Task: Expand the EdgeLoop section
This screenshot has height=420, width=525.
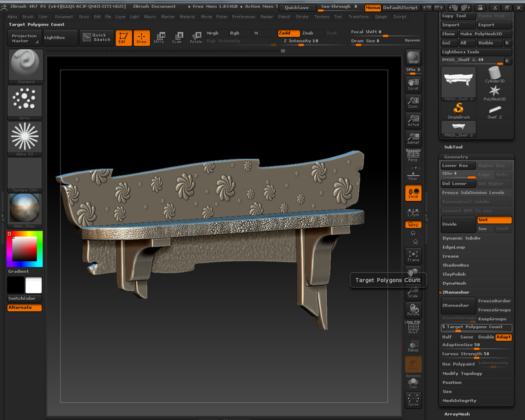Action: 453,247
